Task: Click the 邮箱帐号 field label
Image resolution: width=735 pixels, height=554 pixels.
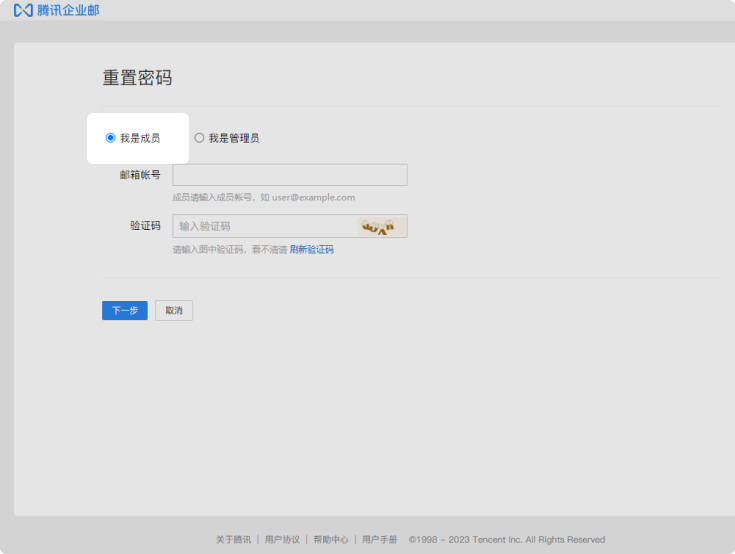Action: point(140,175)
